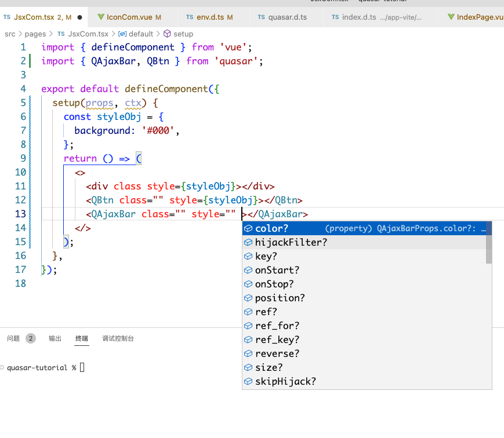Screen dimensions: 504x438
Task: Click the property icon next to 'position?'
Action: click(x=248, y=298)
